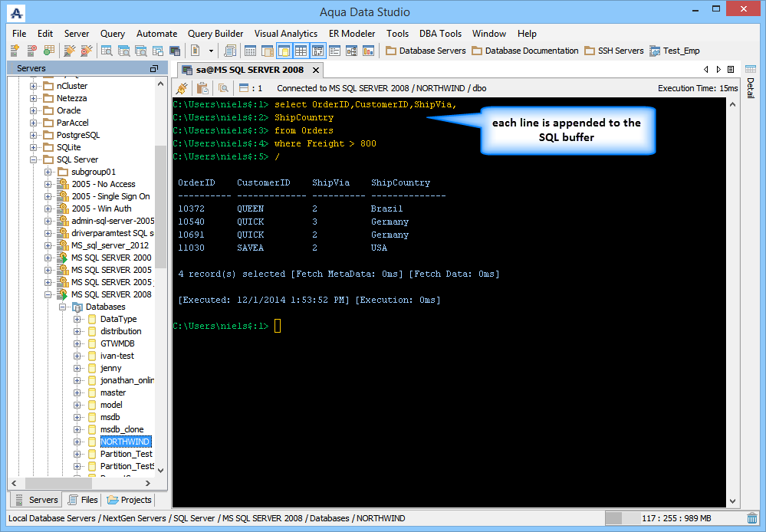
Task: Open the Database Documentation bookmark folder
Action: click(524, 51)
